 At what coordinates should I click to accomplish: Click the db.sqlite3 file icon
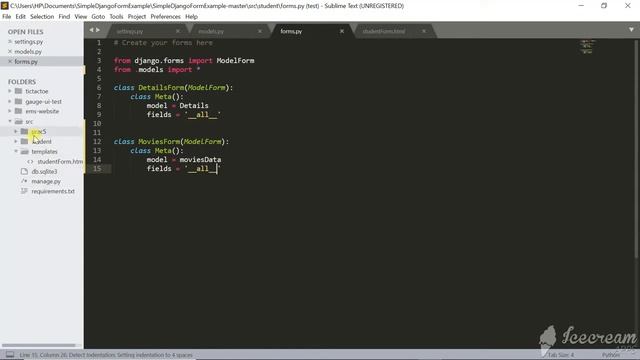[x=24, y=171]
